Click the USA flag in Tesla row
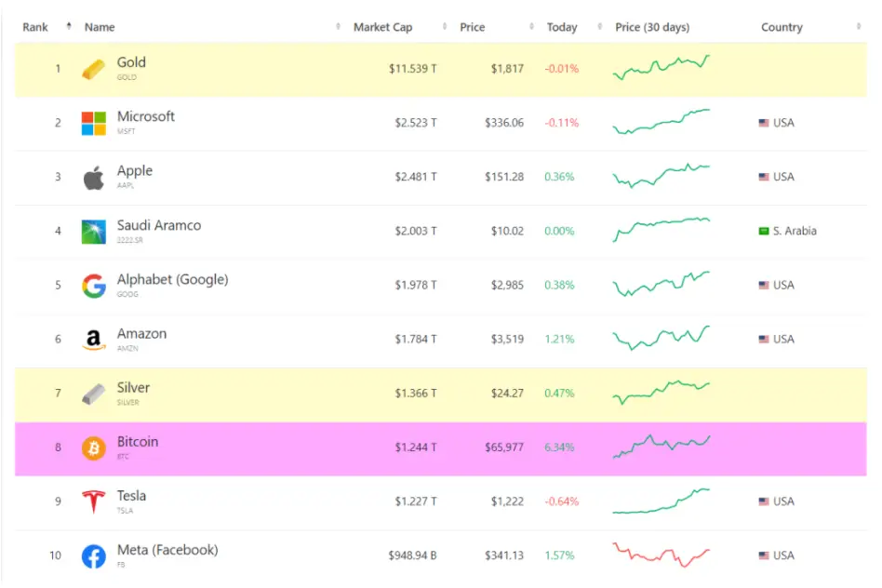Viewport: 882px width, 588px height. click(x=763, y=501)
